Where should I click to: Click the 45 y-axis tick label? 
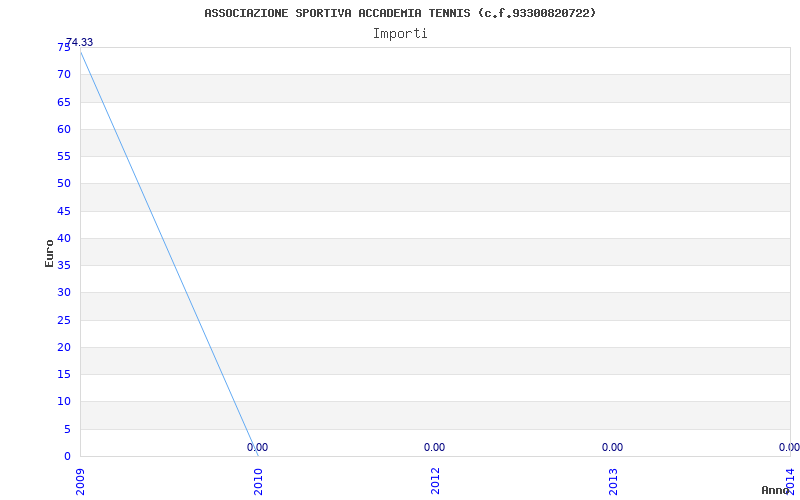64,211
